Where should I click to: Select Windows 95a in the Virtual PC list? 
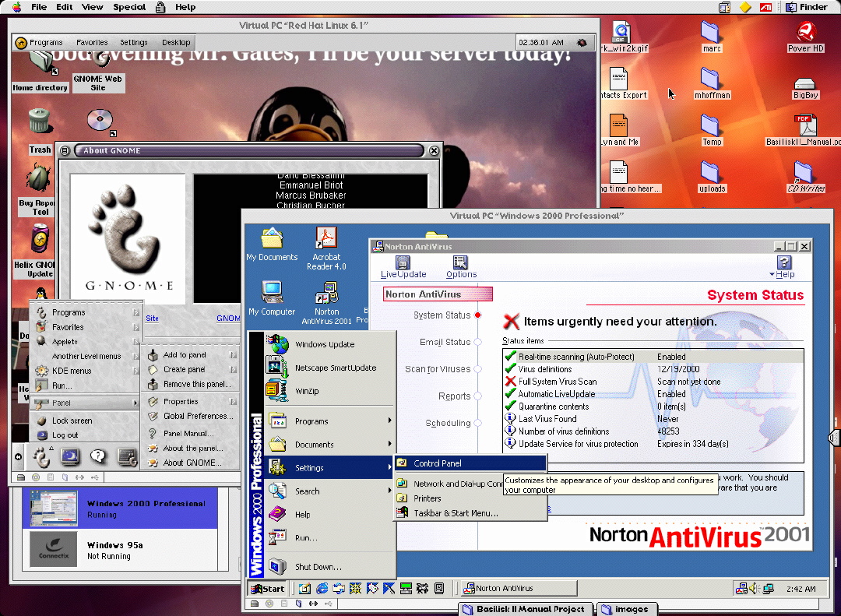point(120,550)
